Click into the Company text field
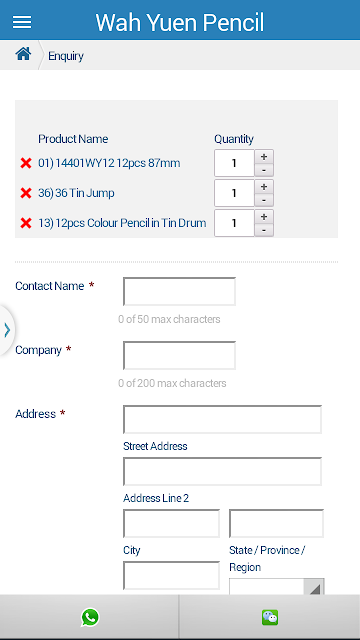Screen dimensions: 360x640 click(180, 356)
